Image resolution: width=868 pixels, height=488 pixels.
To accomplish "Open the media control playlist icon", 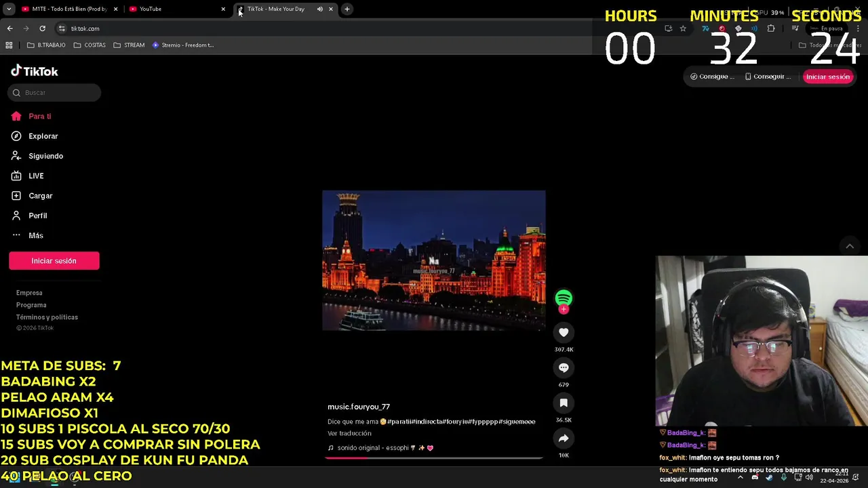I will (795, 28).
